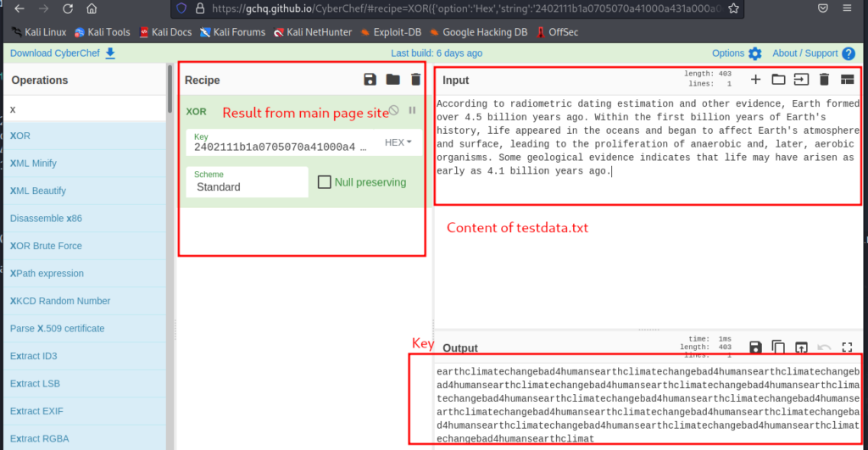Select Extract ID3 operation
Viewport: 868px width, 450px height.
[86, 356]
